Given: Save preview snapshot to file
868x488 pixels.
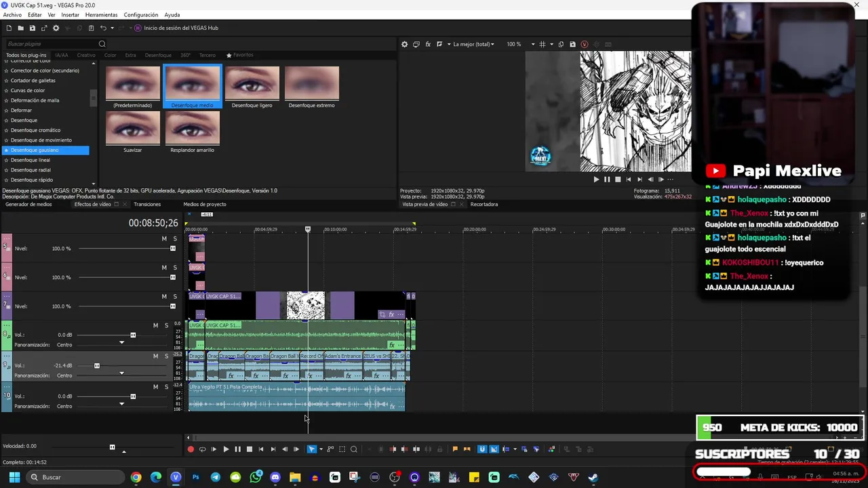Looking at the screenshot, I should [x=572, y=44].
